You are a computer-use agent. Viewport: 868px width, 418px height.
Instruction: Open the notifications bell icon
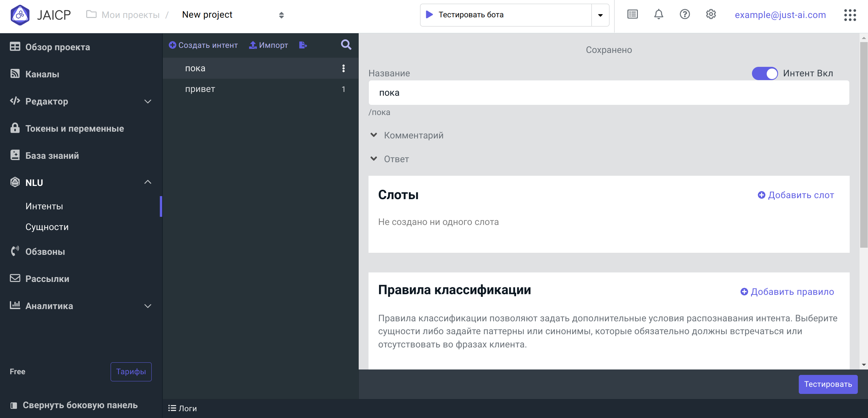point(658,15)
